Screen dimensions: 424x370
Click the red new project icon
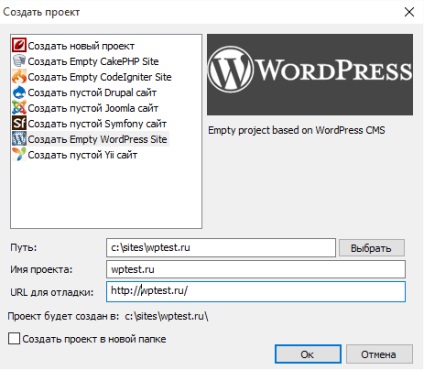click(x=19, y=45)
